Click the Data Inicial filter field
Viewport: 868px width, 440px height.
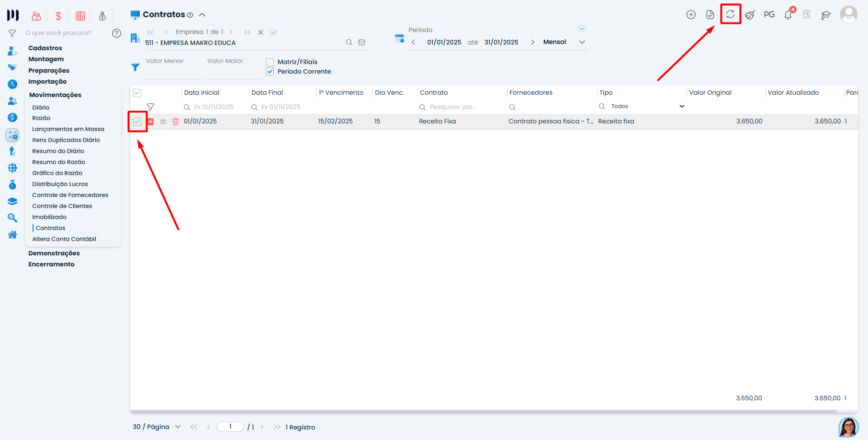point(214,107)
